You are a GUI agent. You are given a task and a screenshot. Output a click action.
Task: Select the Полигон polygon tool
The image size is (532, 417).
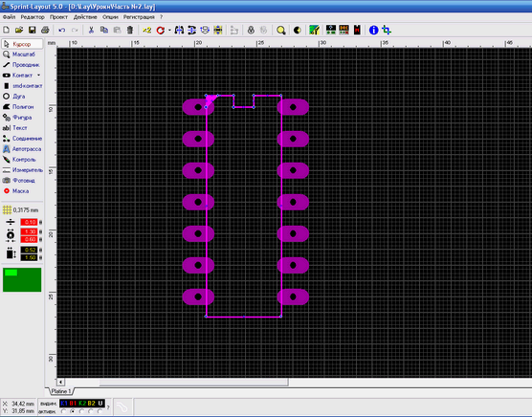(22, 107)
